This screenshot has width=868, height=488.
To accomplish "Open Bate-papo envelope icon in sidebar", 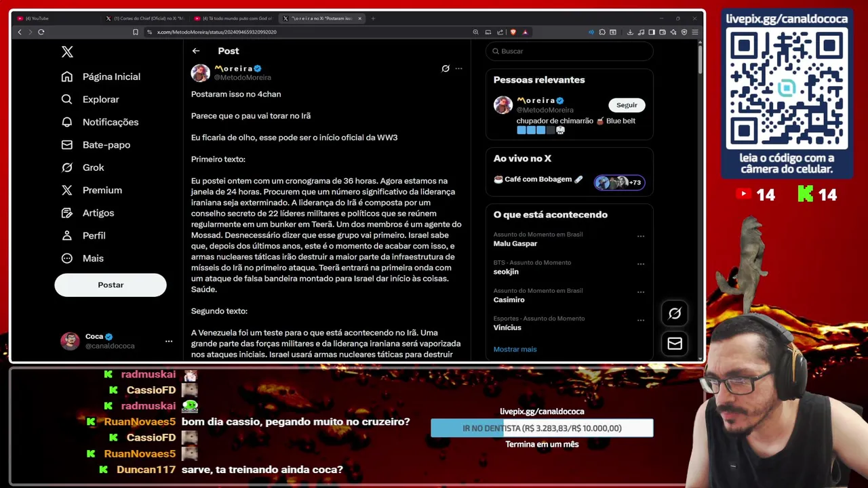I will [x=66, y=144].
